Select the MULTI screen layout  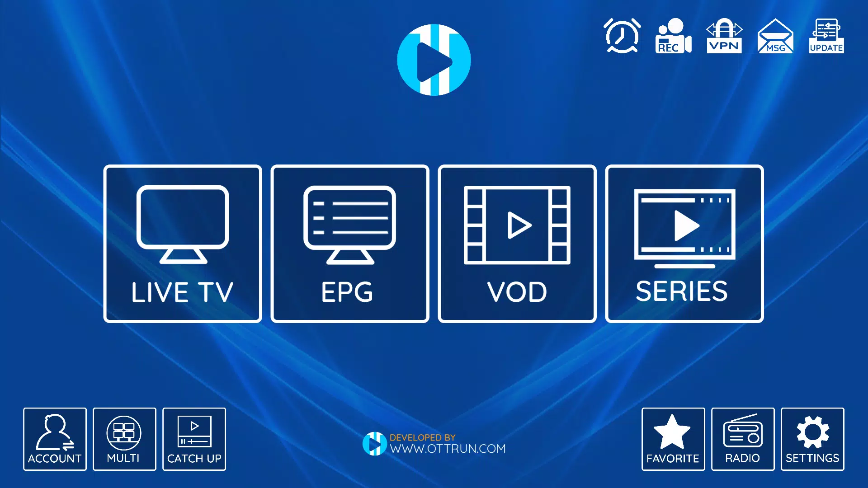click(x=123, y=439)
